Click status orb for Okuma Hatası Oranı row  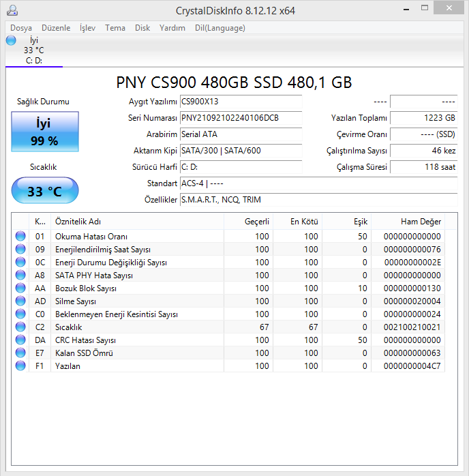pos(20,236)
